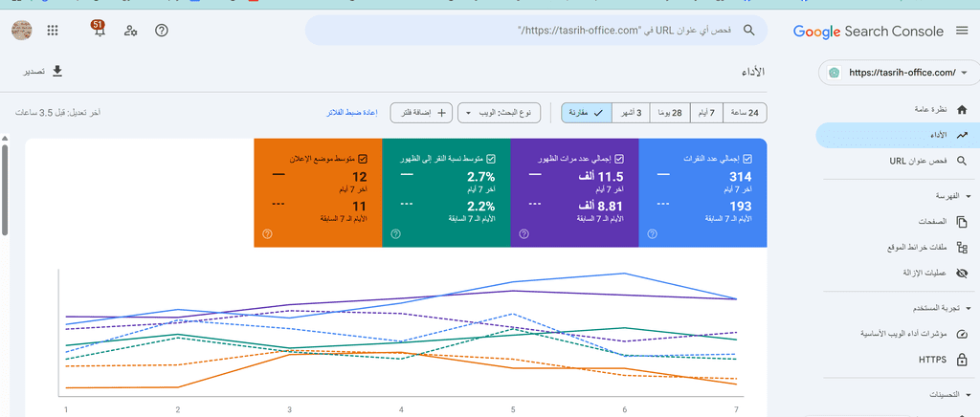This screenshot has height=417, width=980.
Task: Click the plus icon on إضافة فلتر
Action: coord(441,113)
